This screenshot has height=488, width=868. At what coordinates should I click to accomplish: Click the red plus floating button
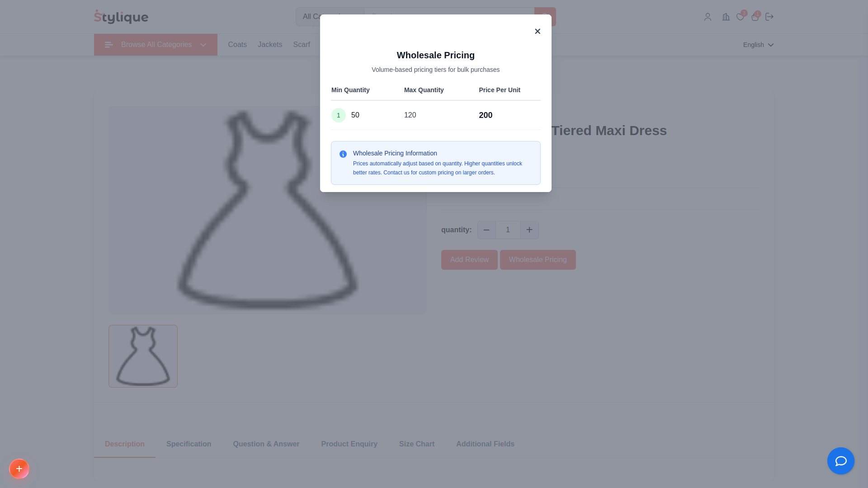coord(19,469)
